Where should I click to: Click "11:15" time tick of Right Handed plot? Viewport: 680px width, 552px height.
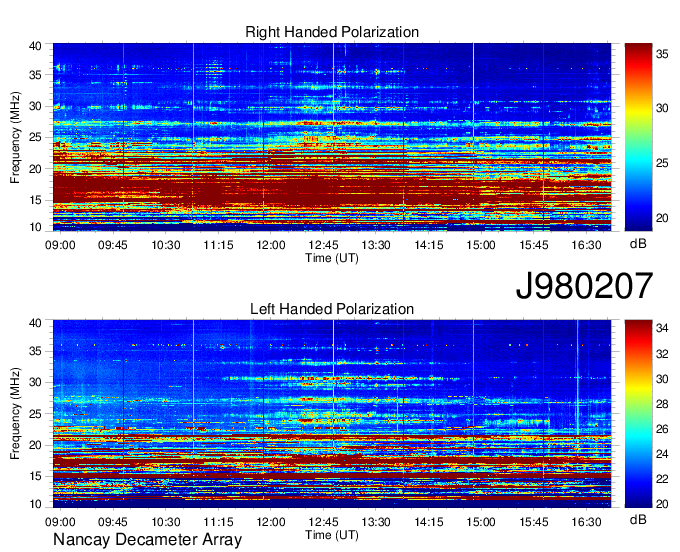218,245
